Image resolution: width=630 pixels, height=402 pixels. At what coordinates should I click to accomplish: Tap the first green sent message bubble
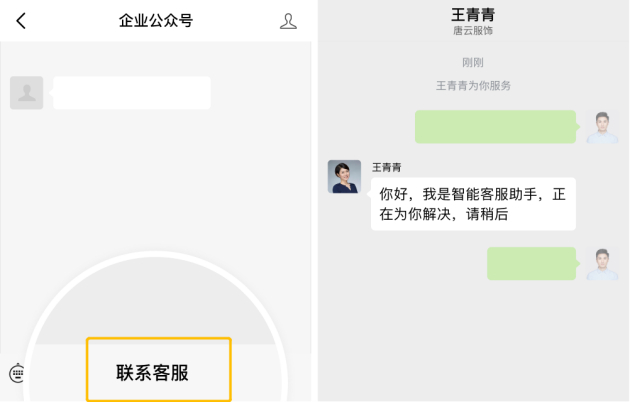[495, 127]
